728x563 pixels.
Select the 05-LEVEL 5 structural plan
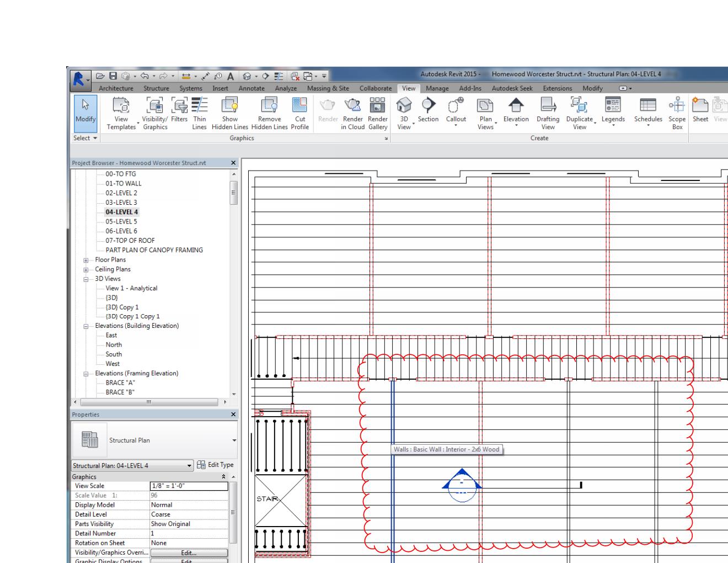coord(122,221)
